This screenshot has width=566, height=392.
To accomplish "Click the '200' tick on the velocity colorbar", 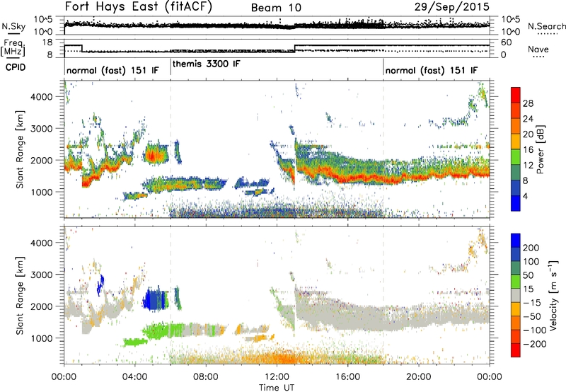I will coord(531,248).
